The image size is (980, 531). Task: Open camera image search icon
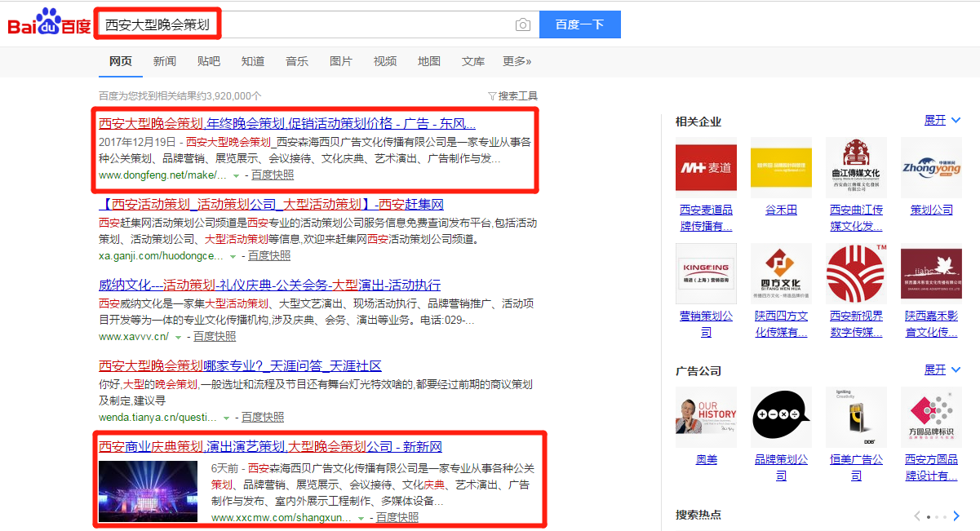click(x=522, y=24)
